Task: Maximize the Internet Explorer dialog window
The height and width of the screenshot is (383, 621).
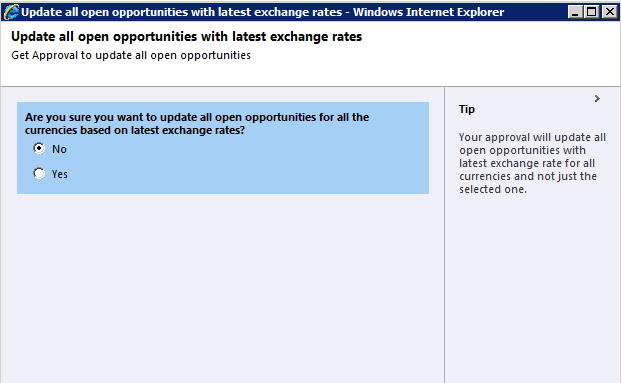Action: pos(591,12)
